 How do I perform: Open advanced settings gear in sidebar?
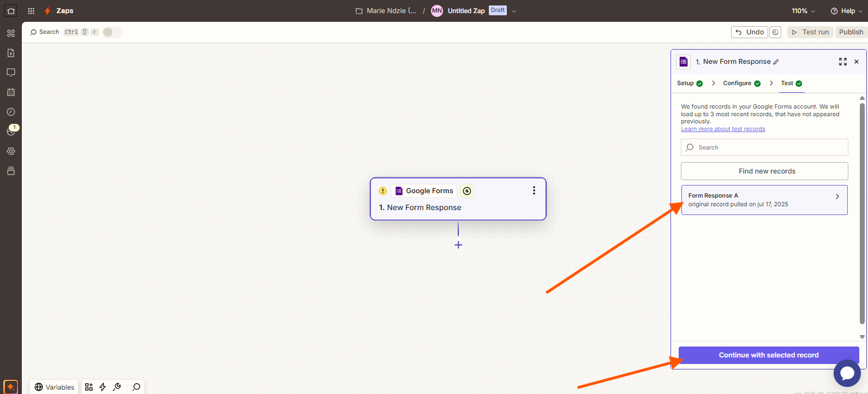[11, 151]
